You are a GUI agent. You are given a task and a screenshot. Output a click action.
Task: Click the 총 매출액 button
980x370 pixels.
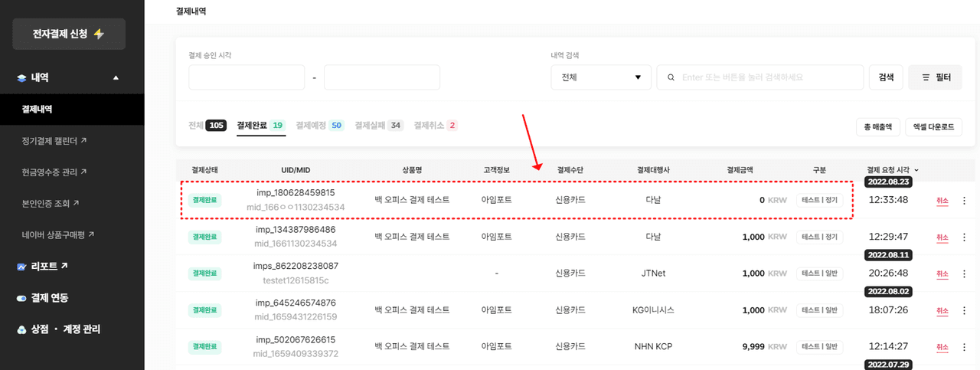coord(877,127)
